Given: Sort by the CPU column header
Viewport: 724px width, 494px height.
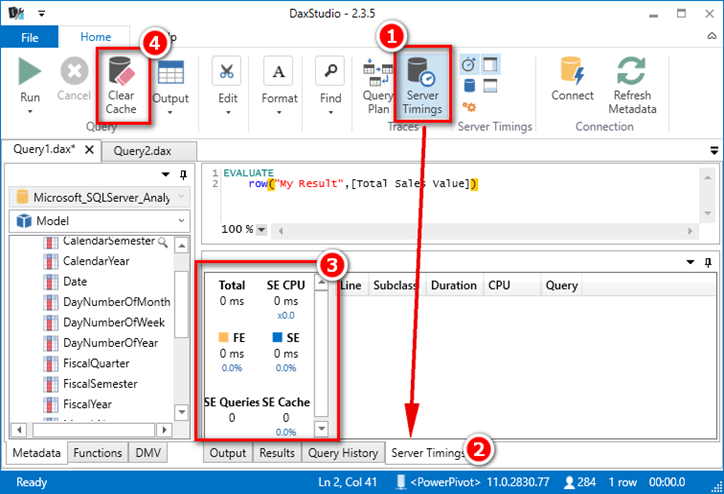Looking at the screenshot, I should [x=512, y=285].
